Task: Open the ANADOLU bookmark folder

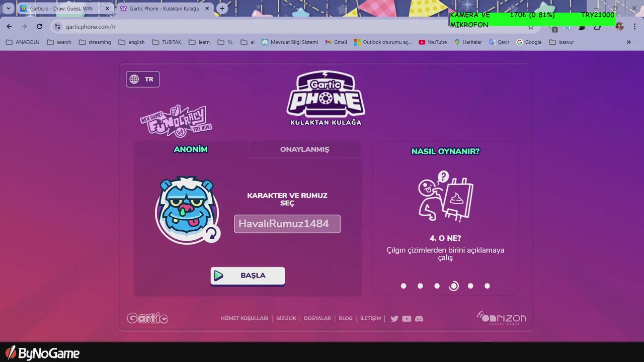Action: 23,42
